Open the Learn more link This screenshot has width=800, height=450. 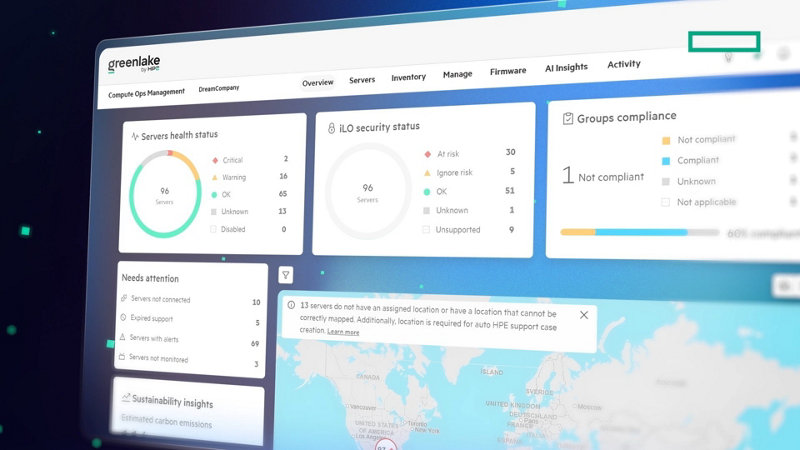343,332
